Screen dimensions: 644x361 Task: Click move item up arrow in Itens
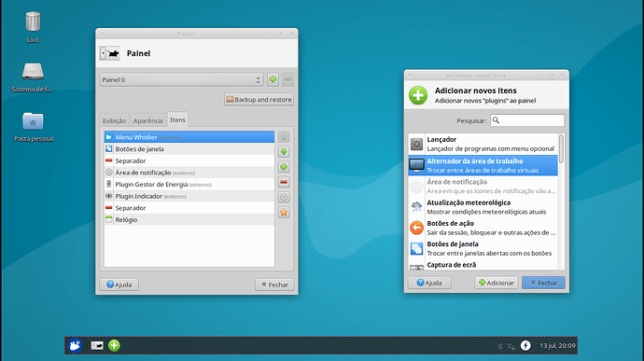tap(284, 137)
